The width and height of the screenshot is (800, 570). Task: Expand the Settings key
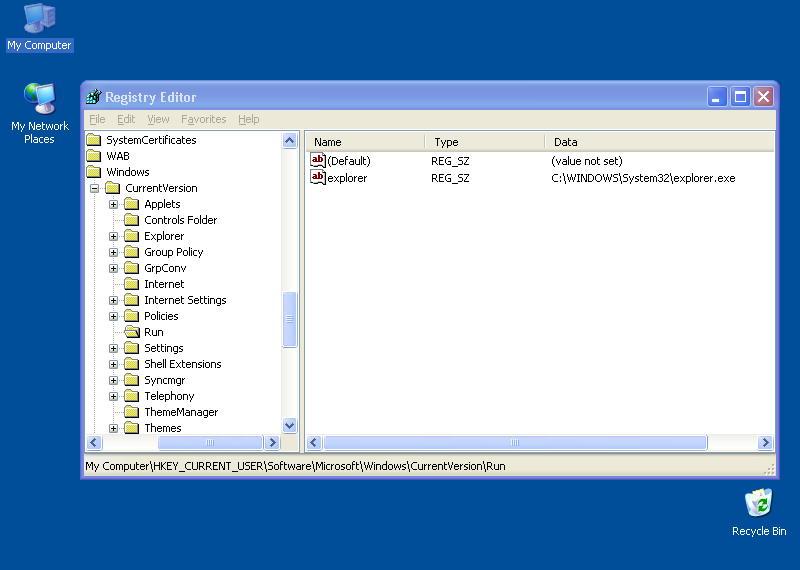point(113,348)
